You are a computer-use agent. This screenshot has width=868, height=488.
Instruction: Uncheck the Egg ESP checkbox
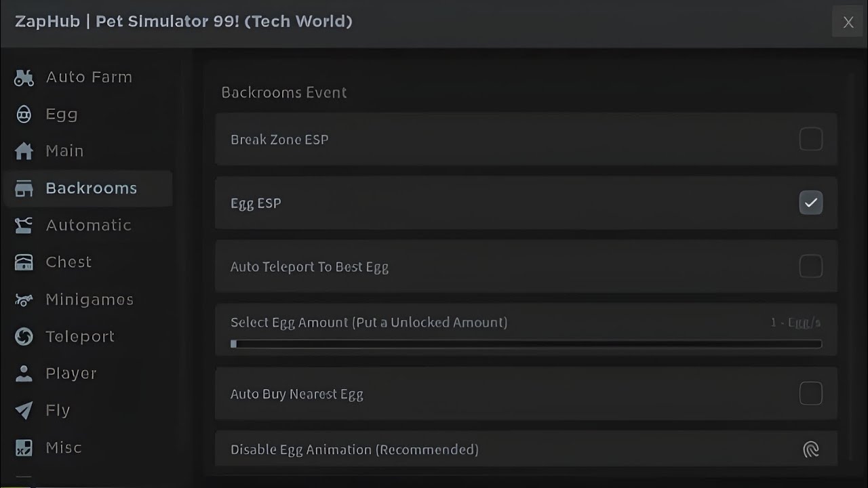coord(810,203)
